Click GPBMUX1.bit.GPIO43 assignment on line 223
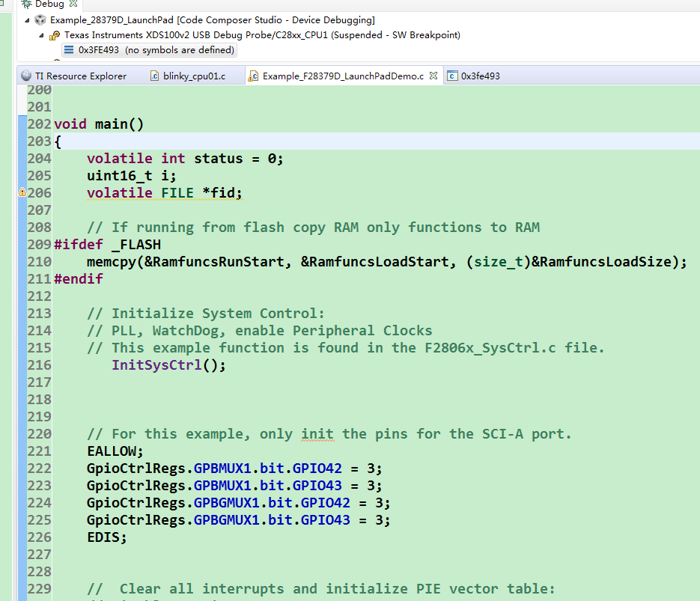 tap(235, 486)
